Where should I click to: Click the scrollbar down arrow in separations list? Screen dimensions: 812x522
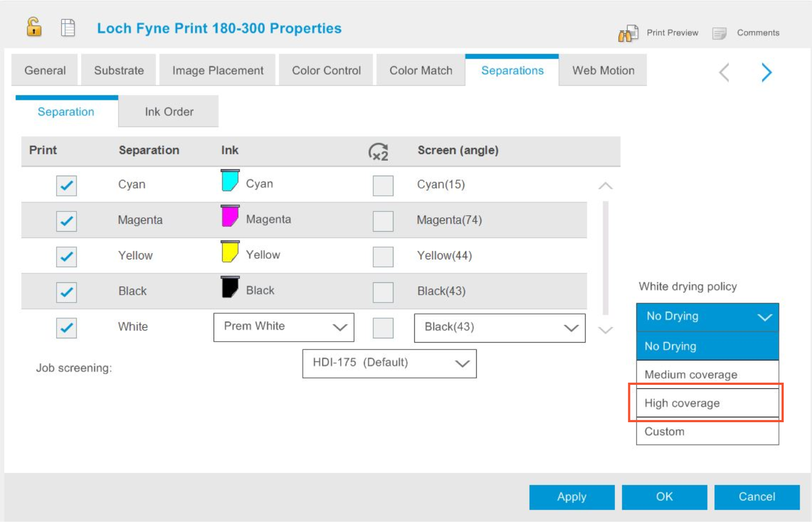pyautogui.click(x=605, y=329)
